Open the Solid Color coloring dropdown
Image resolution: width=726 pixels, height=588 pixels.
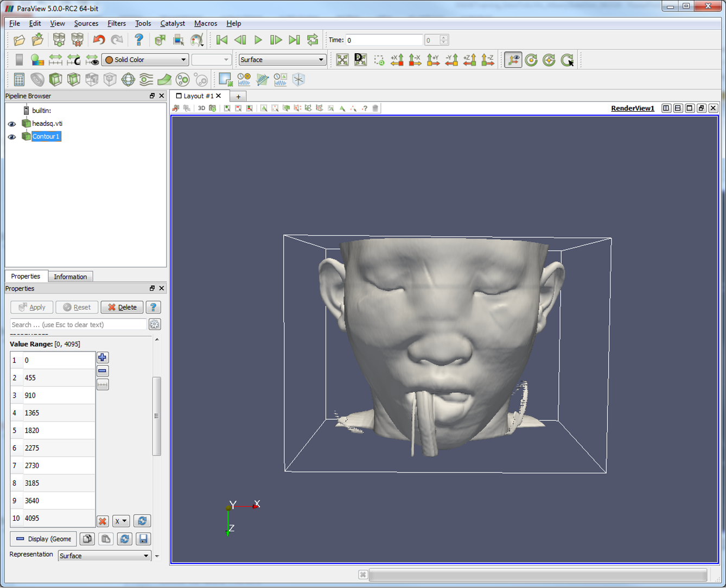[x=145, y=60]
